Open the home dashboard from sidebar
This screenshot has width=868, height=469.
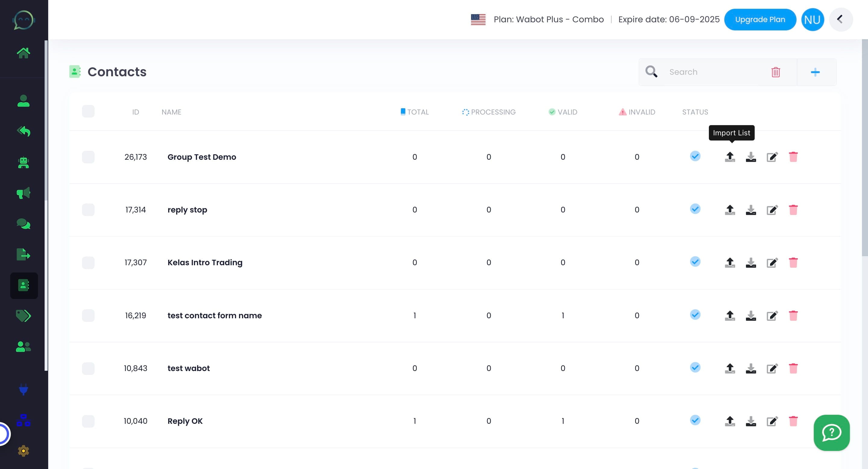(23, 53)
